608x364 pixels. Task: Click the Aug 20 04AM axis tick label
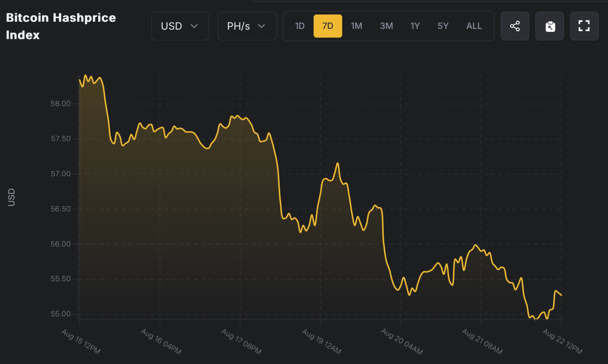point(402,341)
